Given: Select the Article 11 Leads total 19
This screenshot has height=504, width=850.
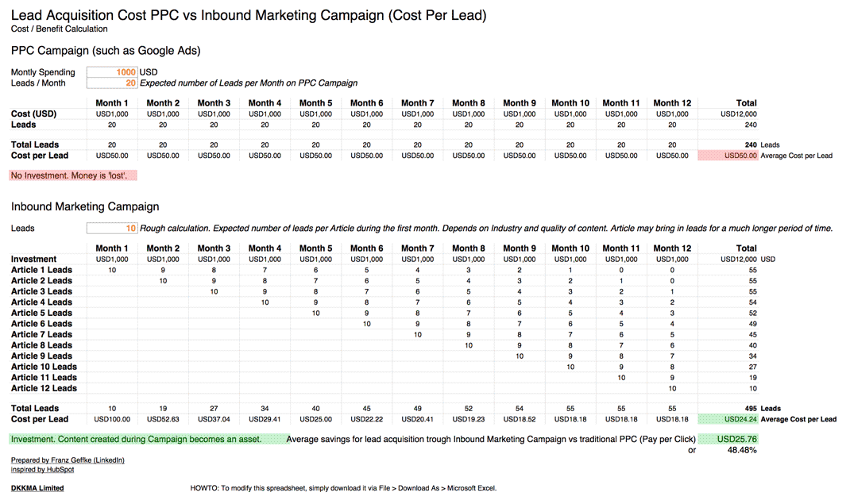Looking at the screenshot, I should 753,377.
